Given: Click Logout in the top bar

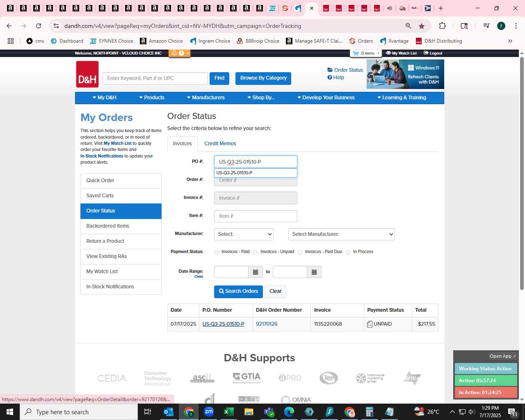Looking at the screenshot, I should coord(433,53).
